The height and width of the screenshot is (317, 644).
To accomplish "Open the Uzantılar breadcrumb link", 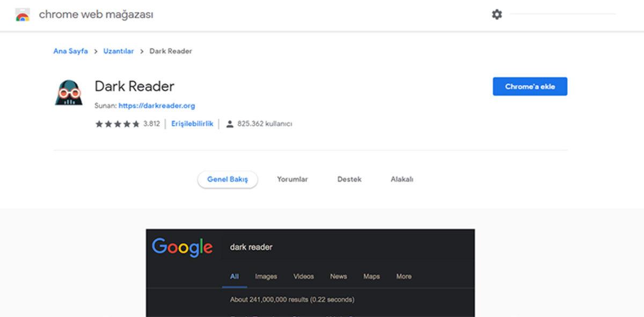I will point(118,51).
